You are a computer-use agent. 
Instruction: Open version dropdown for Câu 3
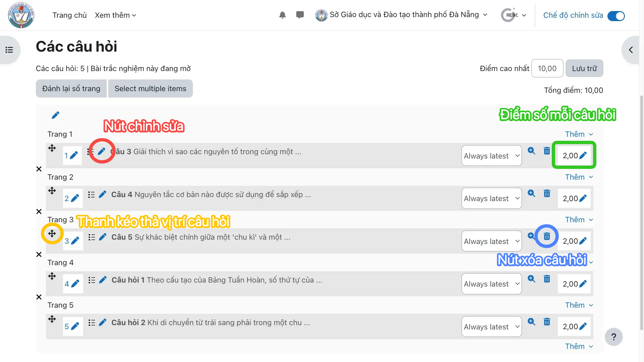point(491,156)
